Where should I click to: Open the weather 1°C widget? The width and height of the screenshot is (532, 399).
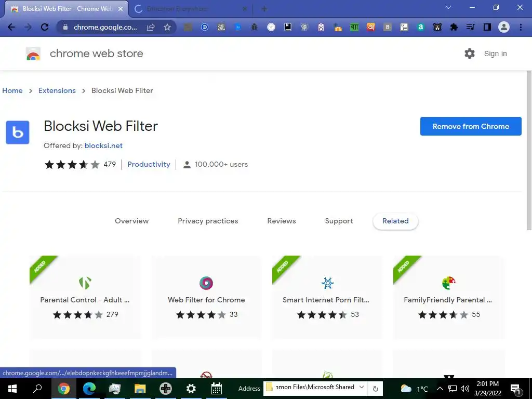(414, 389)
